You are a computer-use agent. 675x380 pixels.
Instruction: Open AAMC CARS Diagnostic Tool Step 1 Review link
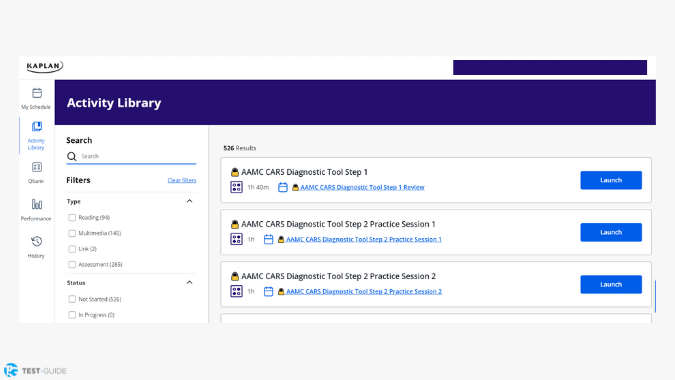[x=362, y=187]
